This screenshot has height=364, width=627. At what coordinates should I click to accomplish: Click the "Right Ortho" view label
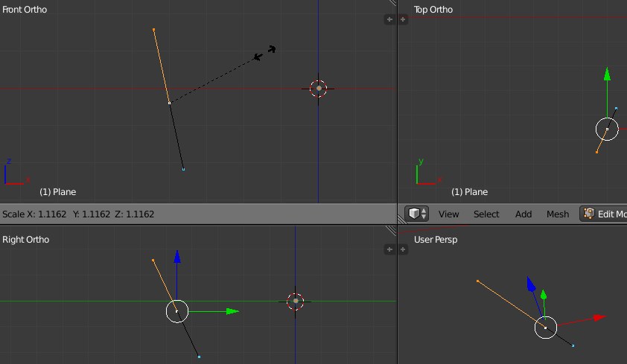coord(25,240)
